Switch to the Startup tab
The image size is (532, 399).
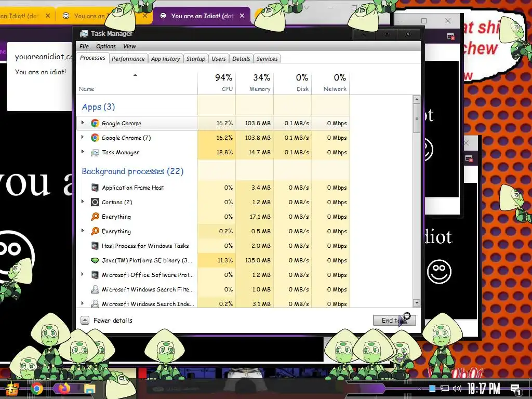(x=196, y=59)
